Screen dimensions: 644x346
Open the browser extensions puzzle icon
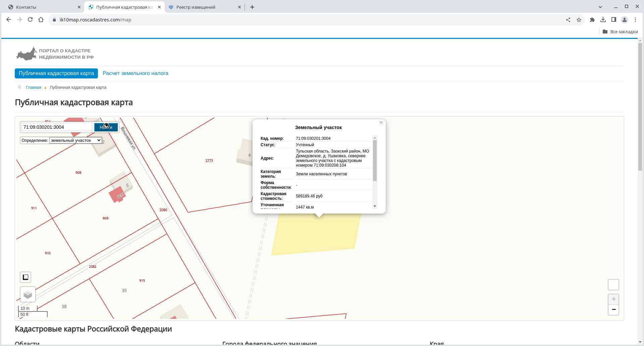pos(592,20)
